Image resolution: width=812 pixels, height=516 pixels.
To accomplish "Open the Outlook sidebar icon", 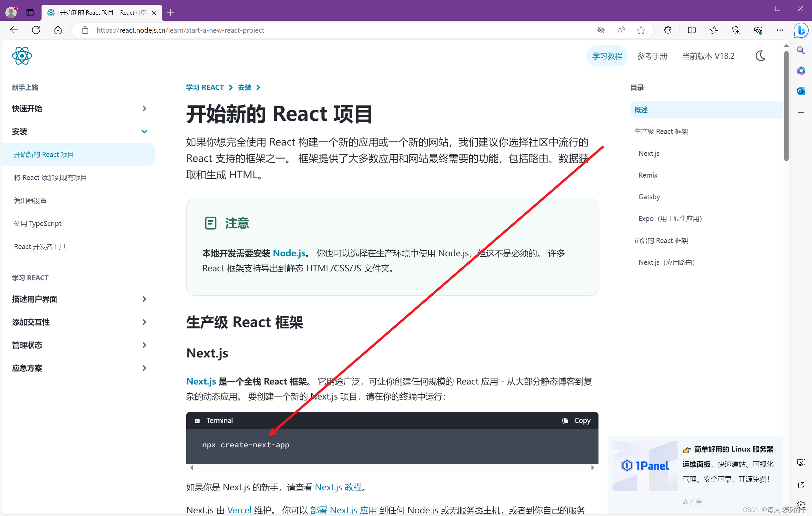I will pyautogui.click(x=801, y=91).
